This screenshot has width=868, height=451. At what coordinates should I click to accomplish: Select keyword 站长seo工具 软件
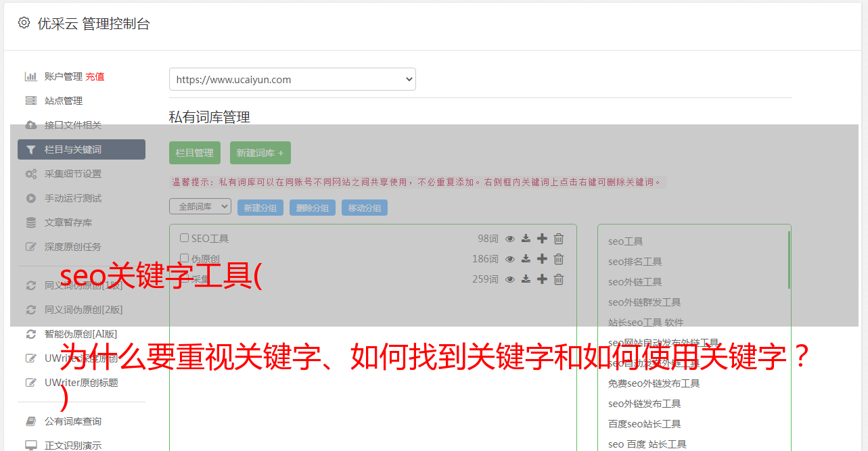646,323
